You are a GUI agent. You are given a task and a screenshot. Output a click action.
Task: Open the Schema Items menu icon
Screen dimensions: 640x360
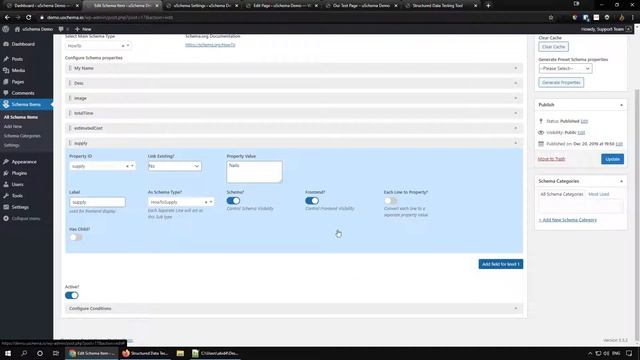[6, 104]
